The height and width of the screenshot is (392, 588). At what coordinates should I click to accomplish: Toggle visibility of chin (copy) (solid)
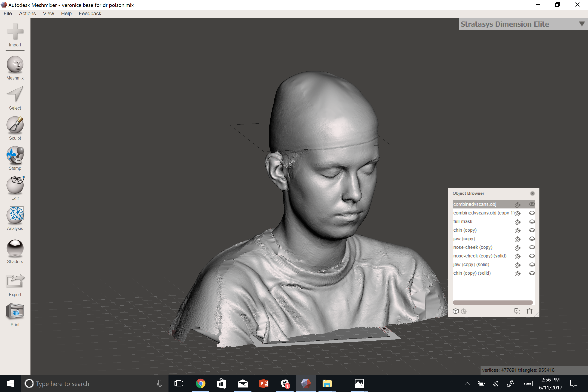(532, 273)
